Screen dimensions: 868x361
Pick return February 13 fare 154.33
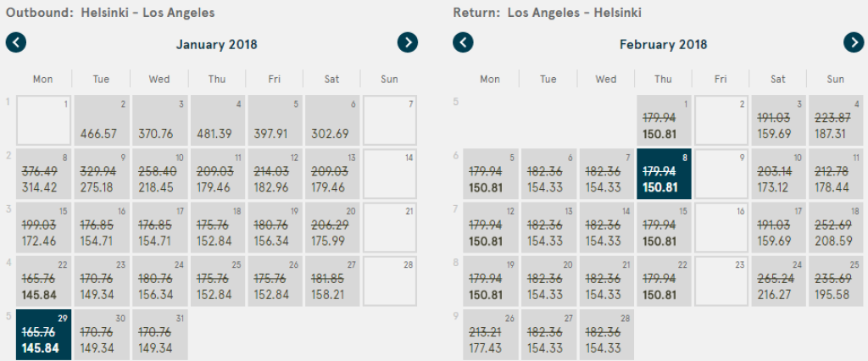point(548,228)
